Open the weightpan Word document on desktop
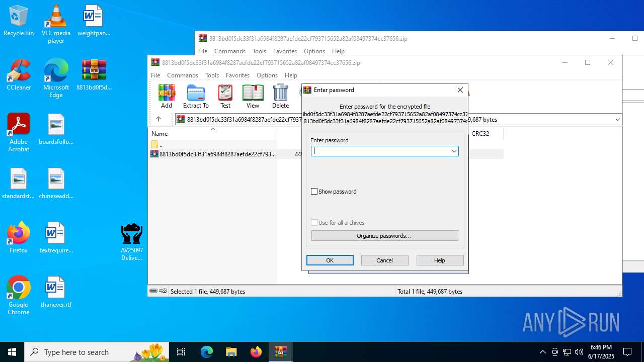The width and height of the screenshot is (644, 362). coord(94,21)
